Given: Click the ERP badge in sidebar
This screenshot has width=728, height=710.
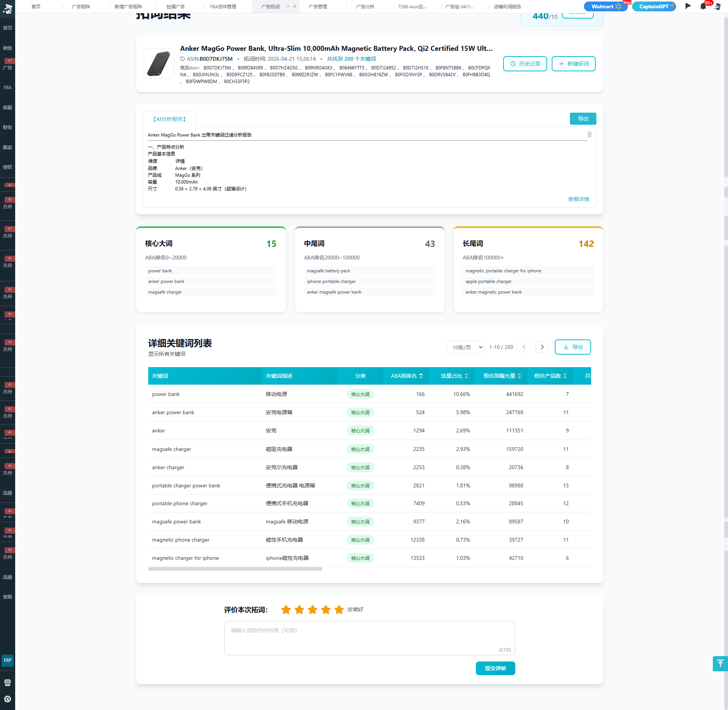Looking at the screenshot, I should click(x=8, y=660).
